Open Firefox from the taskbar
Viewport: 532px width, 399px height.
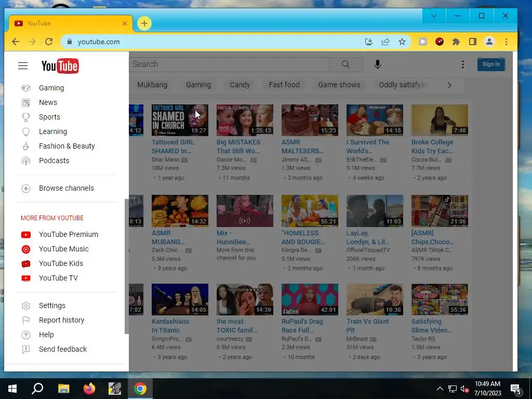coord(89,389)
